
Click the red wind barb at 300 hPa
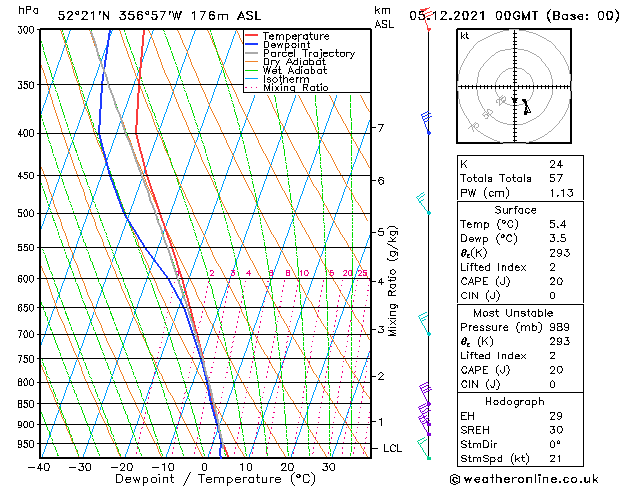tap(426, 19)
